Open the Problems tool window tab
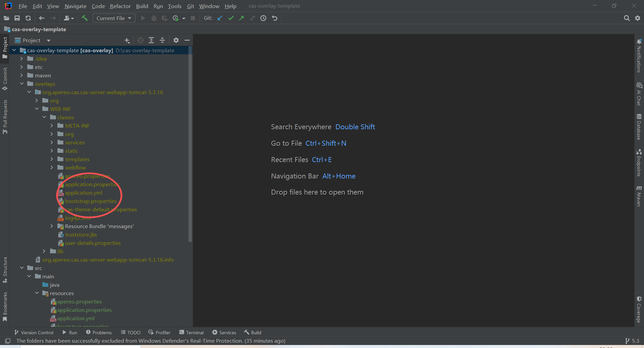This screenshot has height=348, width=644. [x=99, y=333]
